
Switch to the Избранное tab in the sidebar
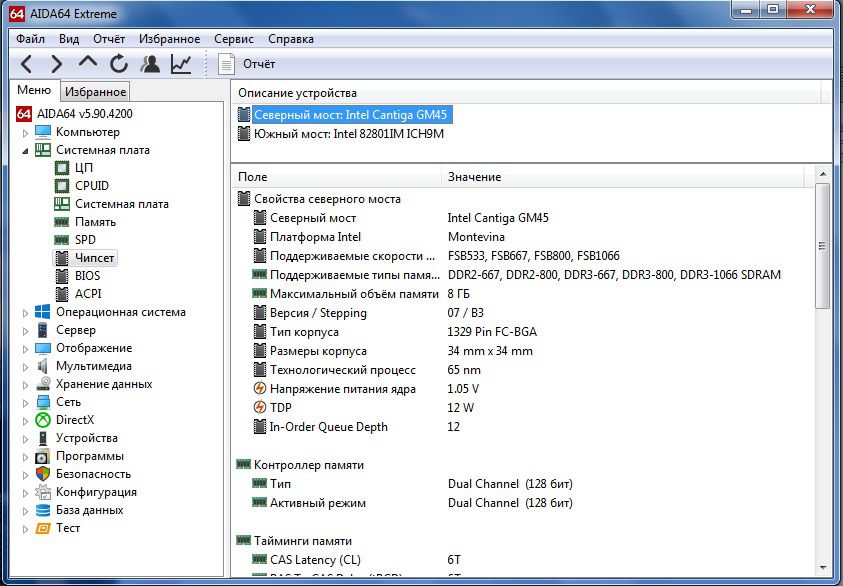click(x=96, y=92)
